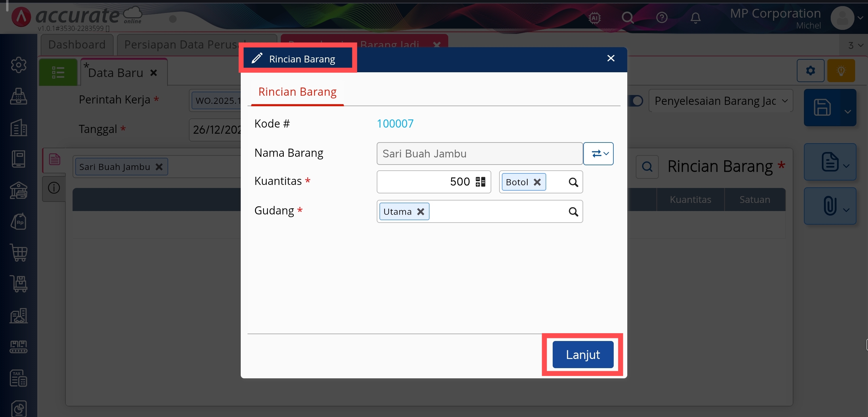Click the search icon in Gudang field
The image size is (868, 417).
pyautogui.click(x=573, y=212)
